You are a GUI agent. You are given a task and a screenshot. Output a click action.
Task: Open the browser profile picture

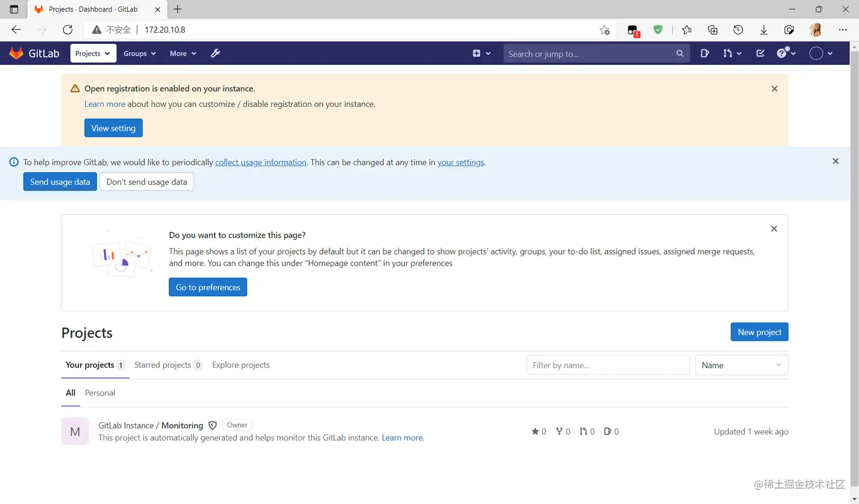coord(816,30)
